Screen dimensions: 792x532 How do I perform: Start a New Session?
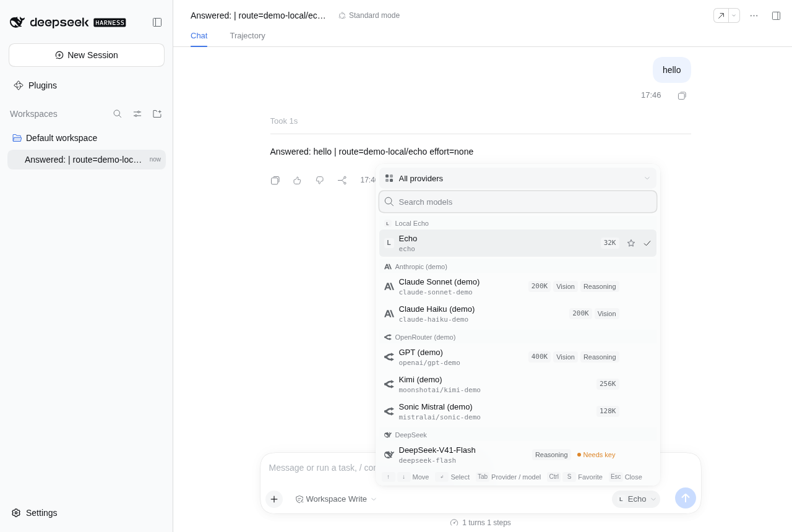click(x=87, y=55)
